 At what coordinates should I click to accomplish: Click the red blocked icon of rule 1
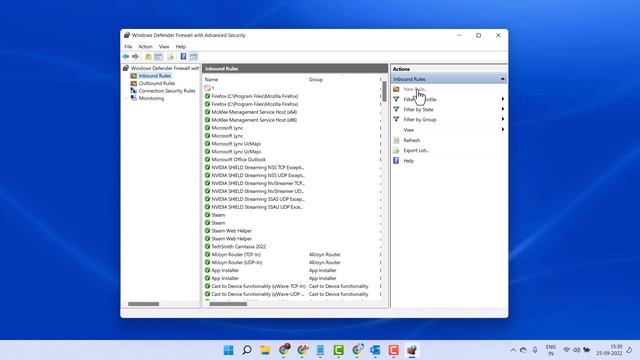207,88
